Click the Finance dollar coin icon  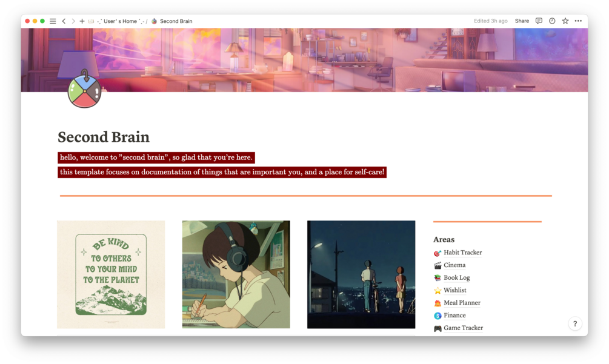pos(438,316)
